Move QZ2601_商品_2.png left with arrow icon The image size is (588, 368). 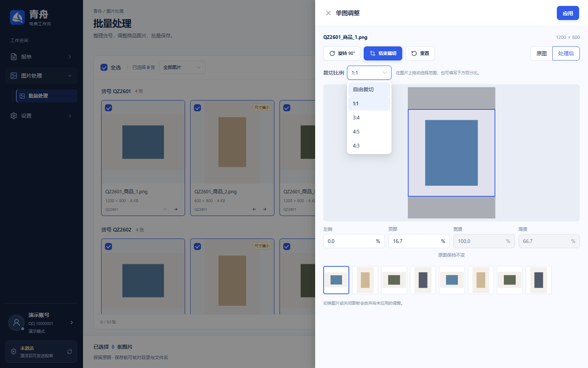coord(254,209)
